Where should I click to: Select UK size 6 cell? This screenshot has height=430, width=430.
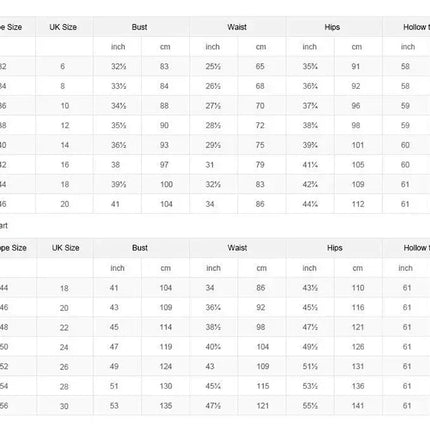point(62,66)
